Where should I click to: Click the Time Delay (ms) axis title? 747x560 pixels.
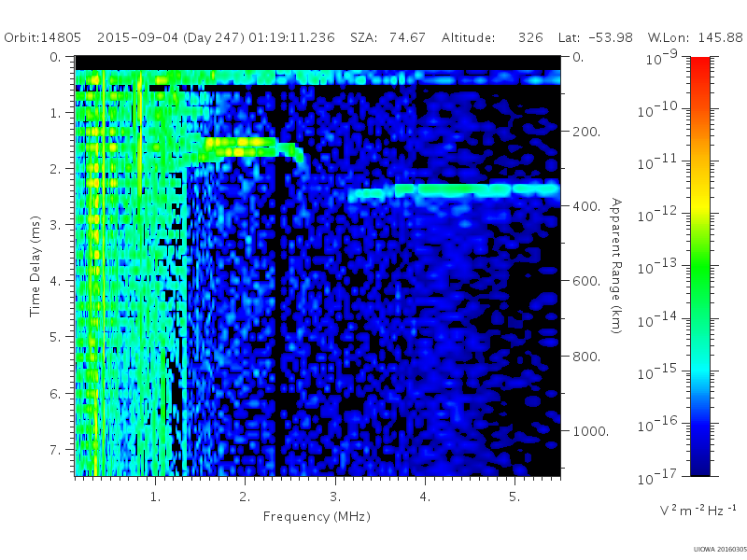pos(35,267)
